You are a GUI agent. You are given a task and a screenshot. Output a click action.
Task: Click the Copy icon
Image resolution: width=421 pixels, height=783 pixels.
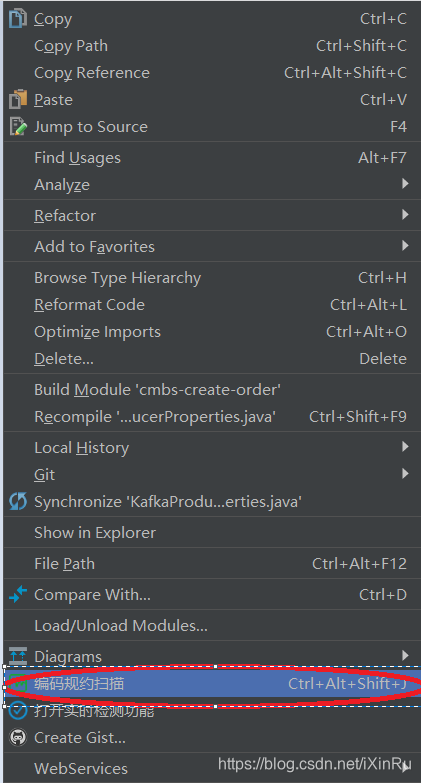18,18
